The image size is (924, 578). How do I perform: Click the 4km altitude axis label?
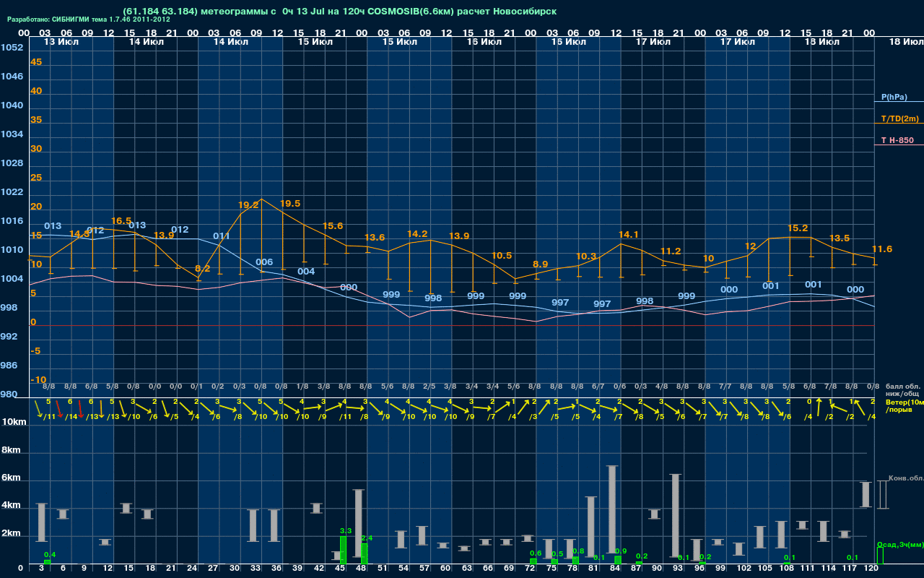pos(10,506)
